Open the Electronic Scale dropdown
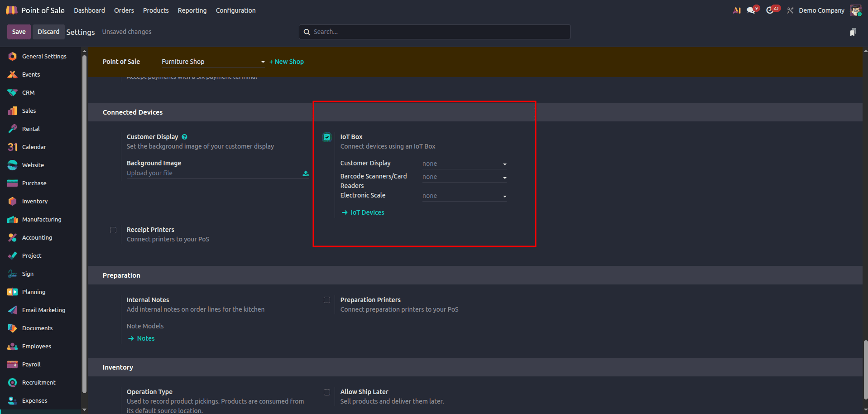The image size is (868, 414). click(x=464, y=196)
